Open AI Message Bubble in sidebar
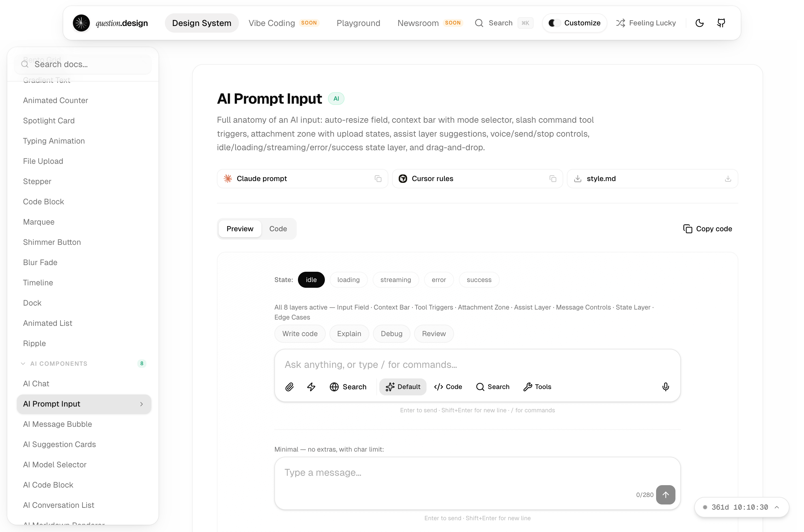This screenshot has height=532, width=804. [x=84, y=424]
